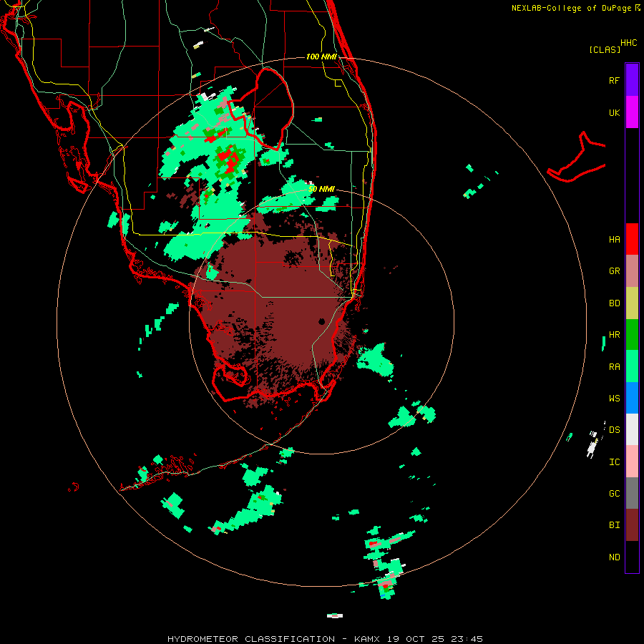Click the BI legend label

(614, 525)
